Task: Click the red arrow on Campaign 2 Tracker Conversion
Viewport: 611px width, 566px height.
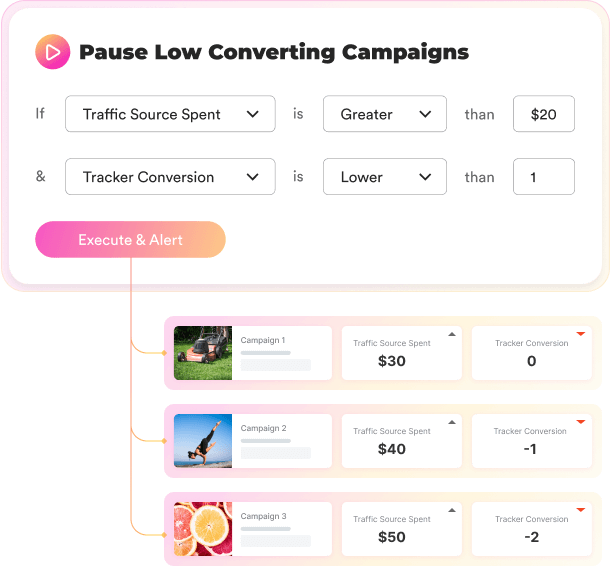Action: tap(579, 422)
